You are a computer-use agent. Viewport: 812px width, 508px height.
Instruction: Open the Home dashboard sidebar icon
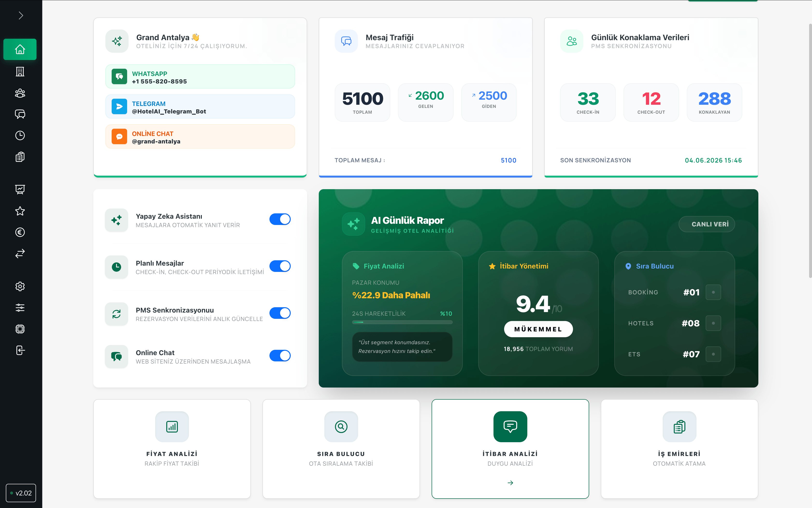coord(20,49)
